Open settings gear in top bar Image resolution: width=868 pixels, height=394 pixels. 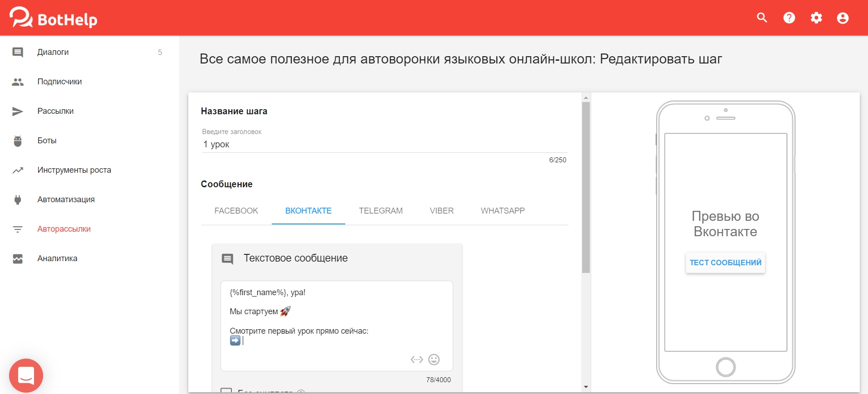(x=816, y=18)
